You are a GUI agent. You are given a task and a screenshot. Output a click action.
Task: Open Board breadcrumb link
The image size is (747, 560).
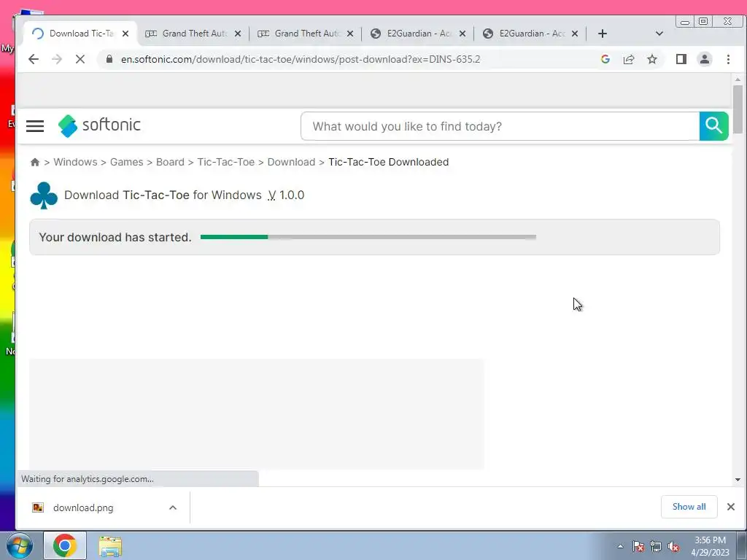[170, 162]
